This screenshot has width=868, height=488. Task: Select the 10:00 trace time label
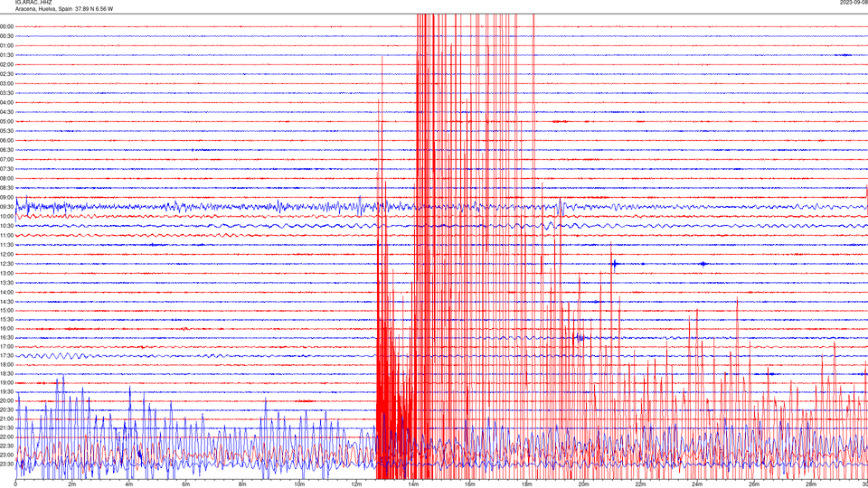[x=6, y=216]
